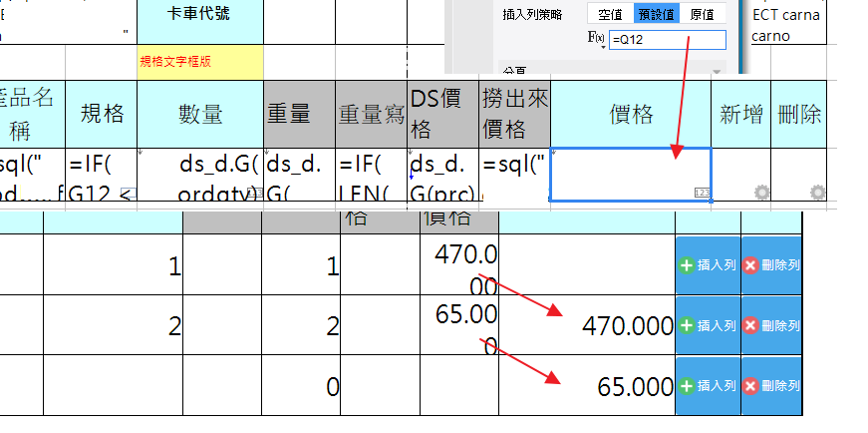The height and width of the screenshot is (433, 868).
Task: Click 刪除列 in the quantity 1 row
Action: 771,265
